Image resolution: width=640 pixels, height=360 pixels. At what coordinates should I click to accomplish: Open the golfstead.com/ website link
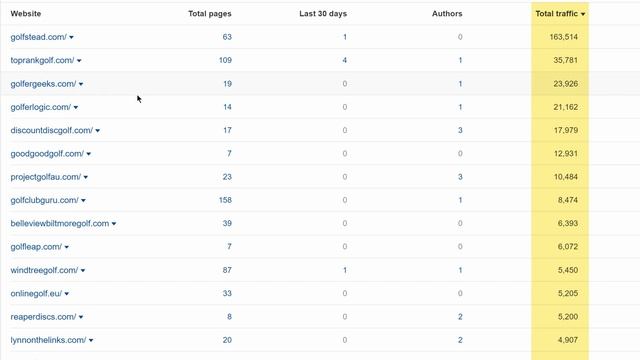point(38,37)
